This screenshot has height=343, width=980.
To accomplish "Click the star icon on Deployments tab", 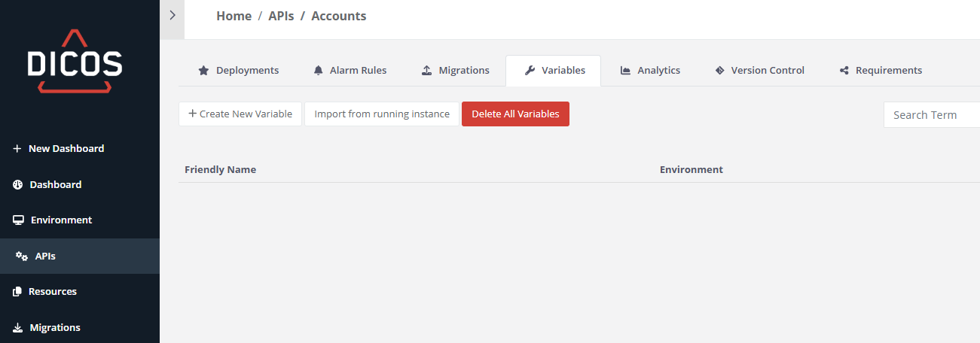I will 203,71.
